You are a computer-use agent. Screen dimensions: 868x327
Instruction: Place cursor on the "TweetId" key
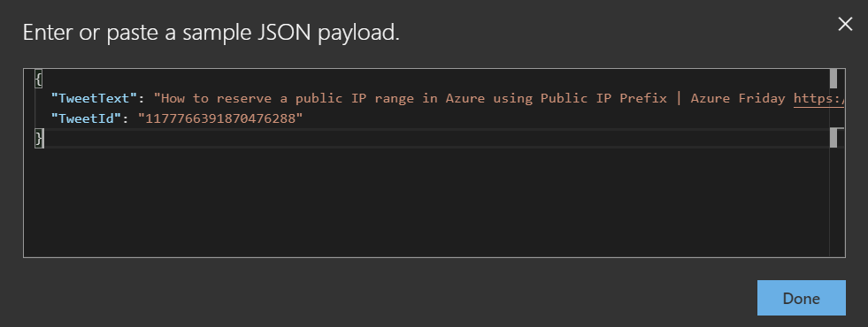86,118
